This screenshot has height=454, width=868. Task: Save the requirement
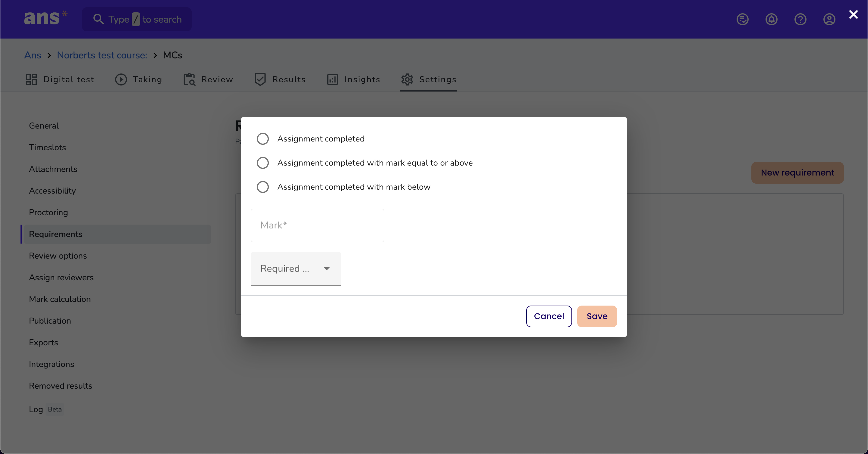pos(597,316)
